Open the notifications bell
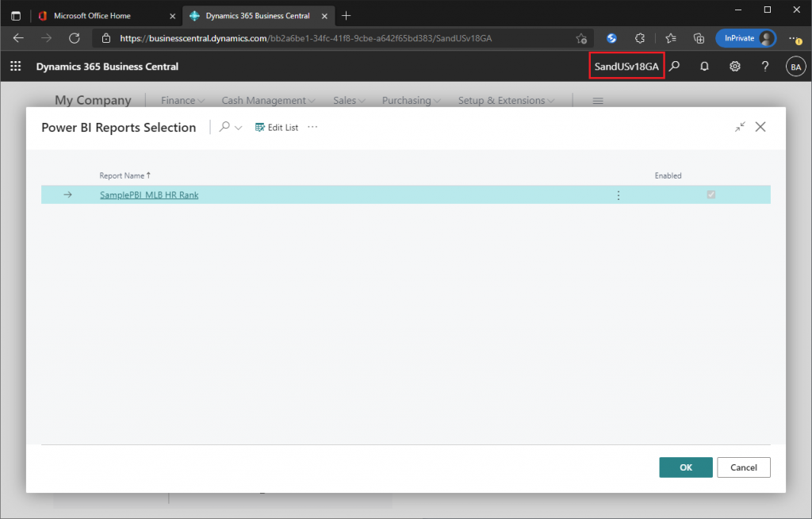Viewport: 812px width, 519px height. [704, 67]
